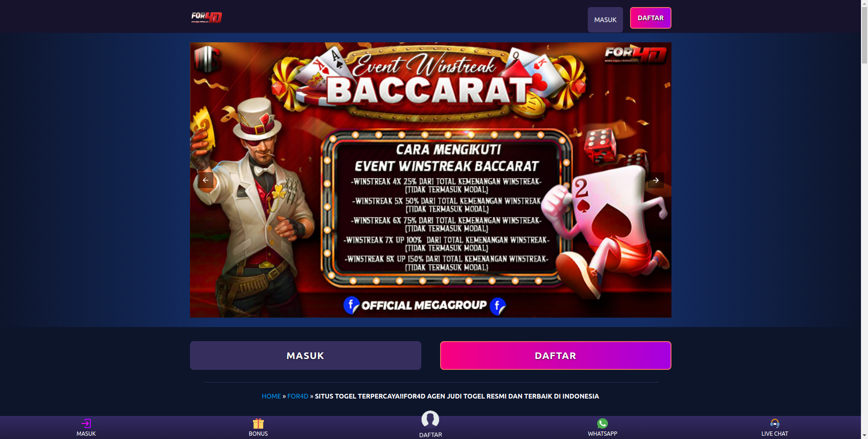Advance to next banner slide arrow

[655, 180]
